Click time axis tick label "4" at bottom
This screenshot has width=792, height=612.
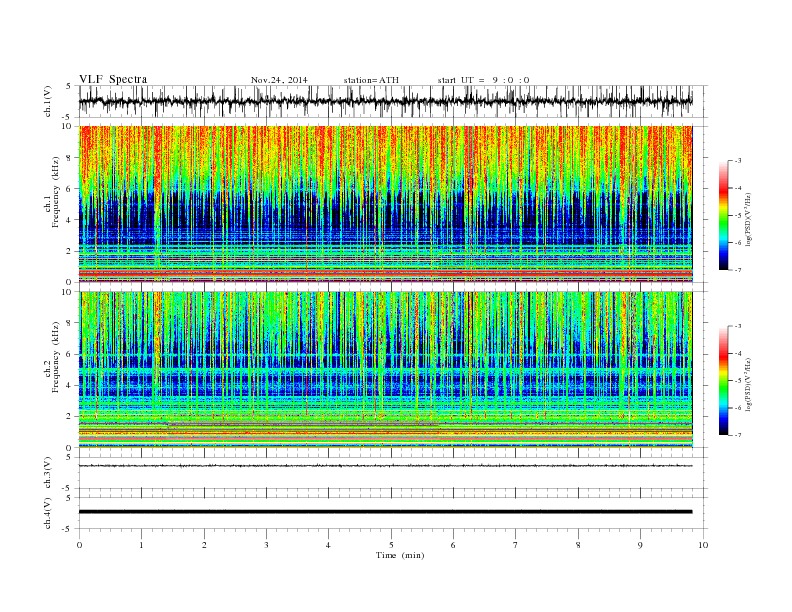[328, 545]
